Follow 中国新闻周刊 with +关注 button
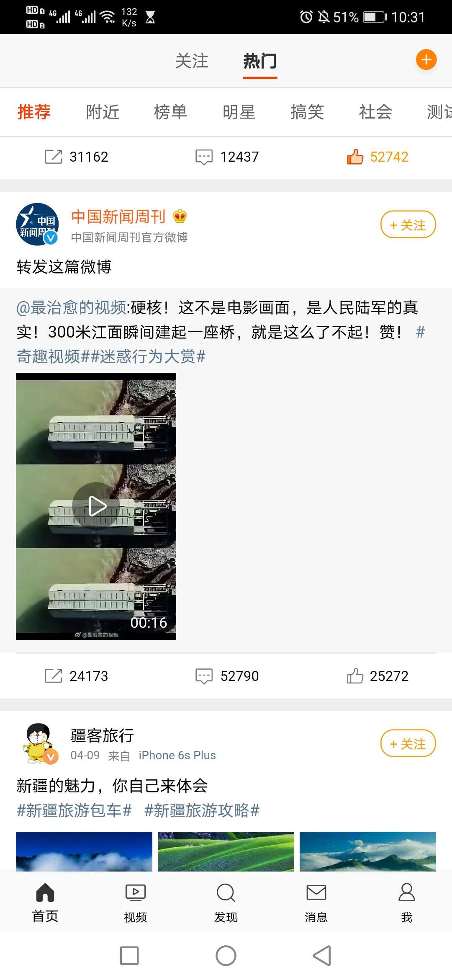 click(x=408, y=224)
